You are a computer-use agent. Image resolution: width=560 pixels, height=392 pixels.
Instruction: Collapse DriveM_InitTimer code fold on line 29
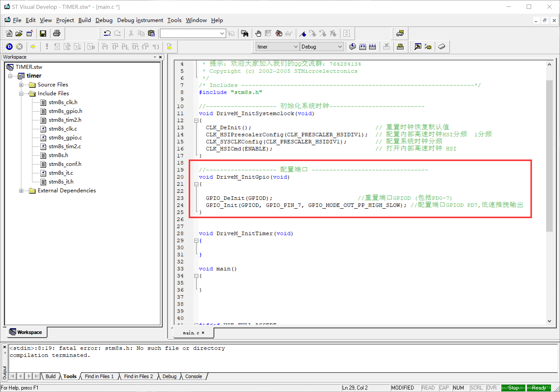196,241
